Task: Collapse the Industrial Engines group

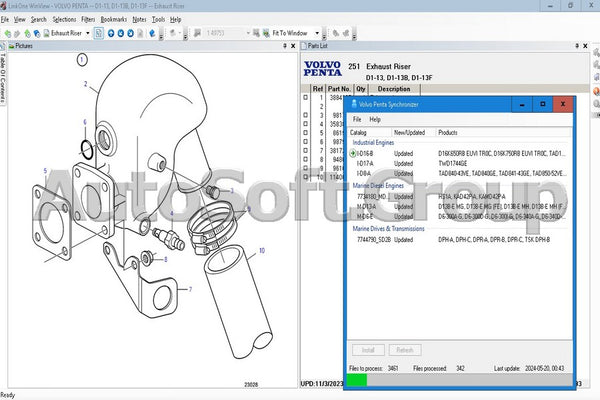Action: (373, 143)
